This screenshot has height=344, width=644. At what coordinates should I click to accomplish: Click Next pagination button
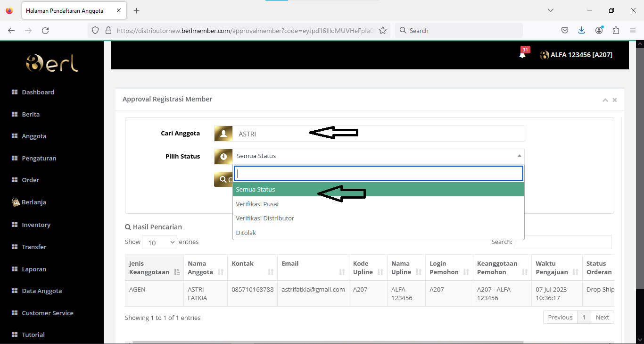[602, 317]
